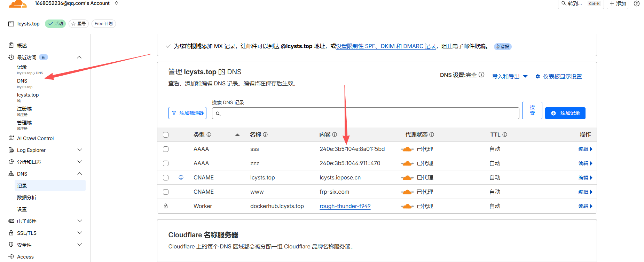Click 编辑 on the sss record row
The height and width of the screenshot is (262, 644).
pyautogui.click(x=585, y=149)
